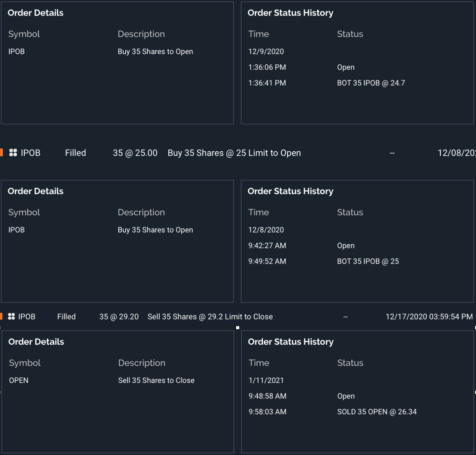Image resolution: width=476 pixels, height=455 pixels.
Task: Click the 9:49:52 AM time entry
Action: click(267, 262)
